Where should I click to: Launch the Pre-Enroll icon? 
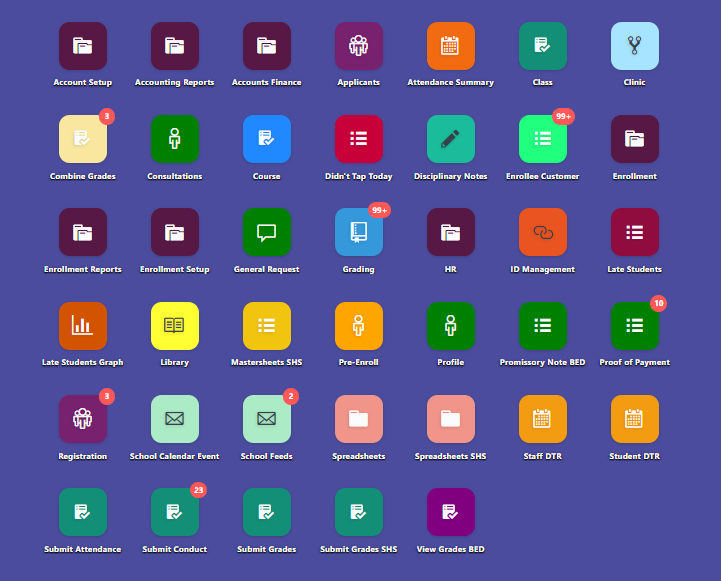click(x=359, y=326)
